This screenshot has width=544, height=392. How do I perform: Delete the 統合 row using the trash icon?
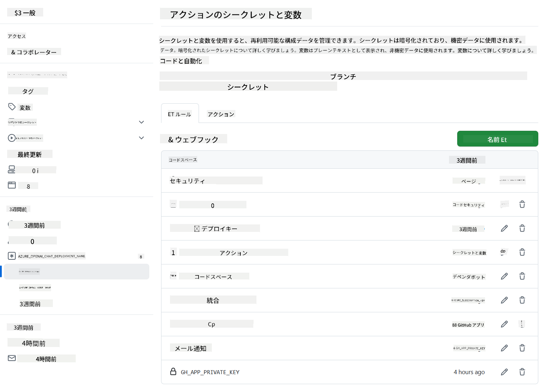[x=522, y=300]
